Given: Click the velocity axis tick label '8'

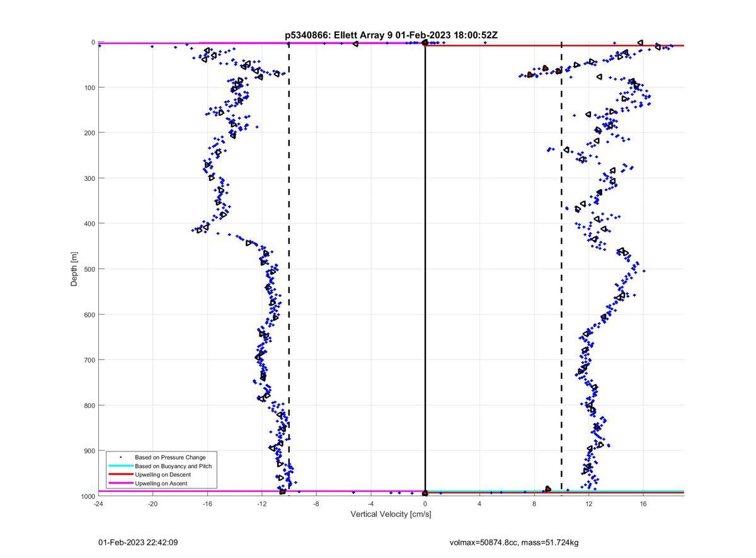Looking at the screenshot, I should [534, 504].
